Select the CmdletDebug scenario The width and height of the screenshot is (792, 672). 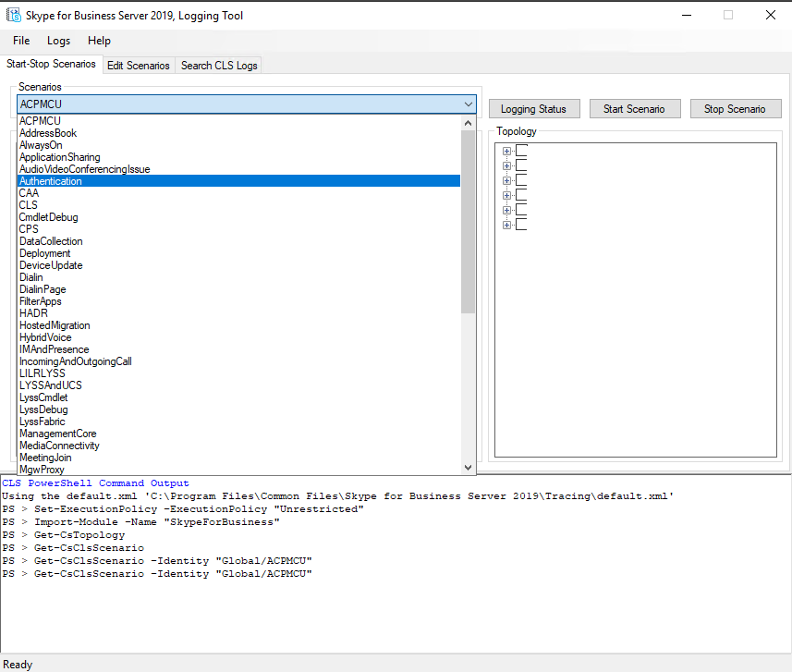(x=239, y=217)
